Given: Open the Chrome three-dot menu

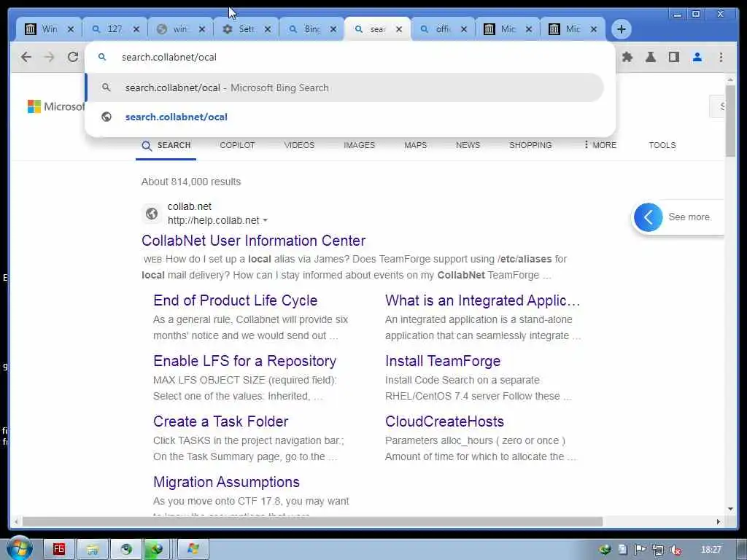Looking at the screenshot, I should click(x=721, y=57).
